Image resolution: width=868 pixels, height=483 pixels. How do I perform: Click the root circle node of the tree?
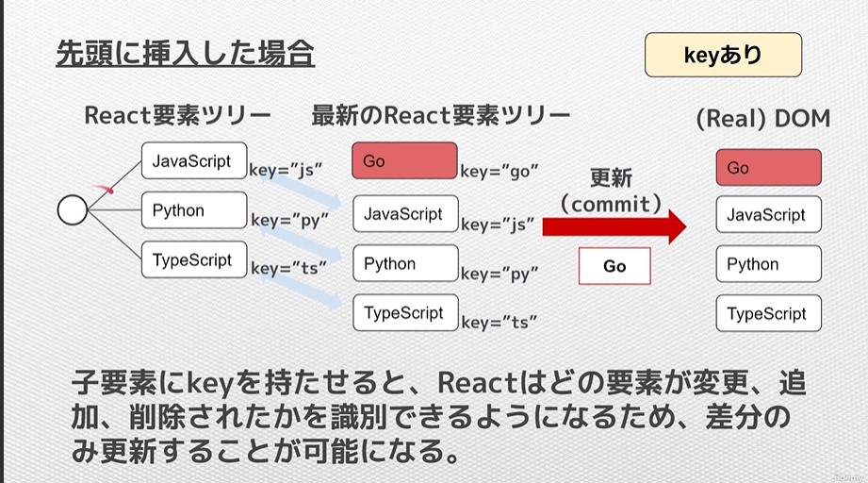73,209
